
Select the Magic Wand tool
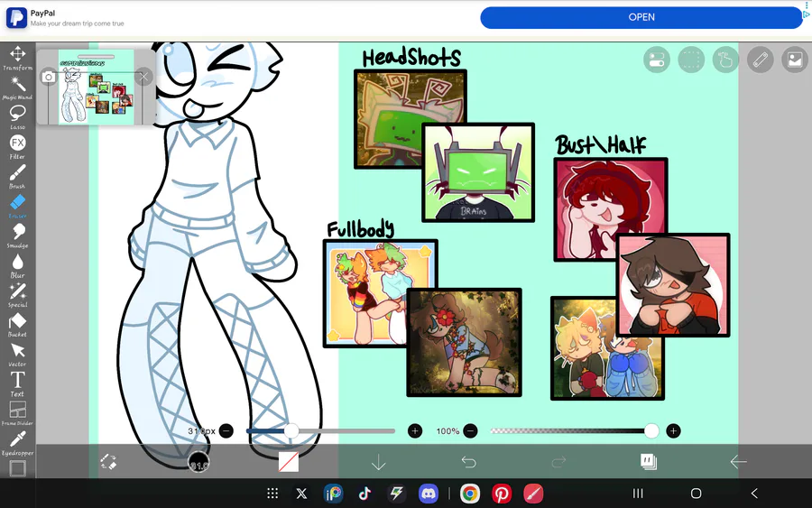tap(18, 88)
